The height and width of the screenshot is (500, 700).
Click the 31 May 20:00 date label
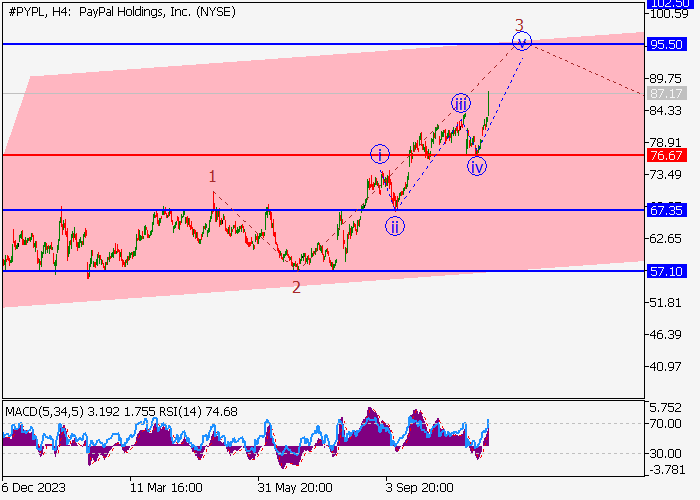pyautogui.click(x=295, y=488)
